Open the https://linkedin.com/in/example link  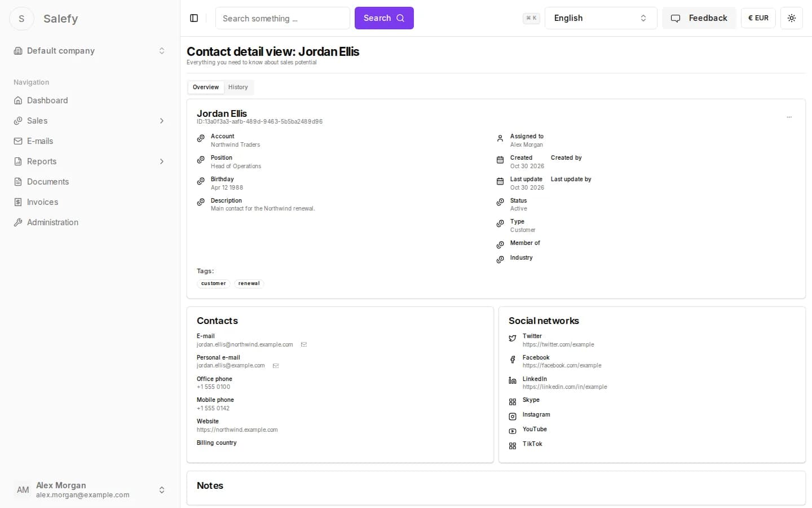coord(565,387)
